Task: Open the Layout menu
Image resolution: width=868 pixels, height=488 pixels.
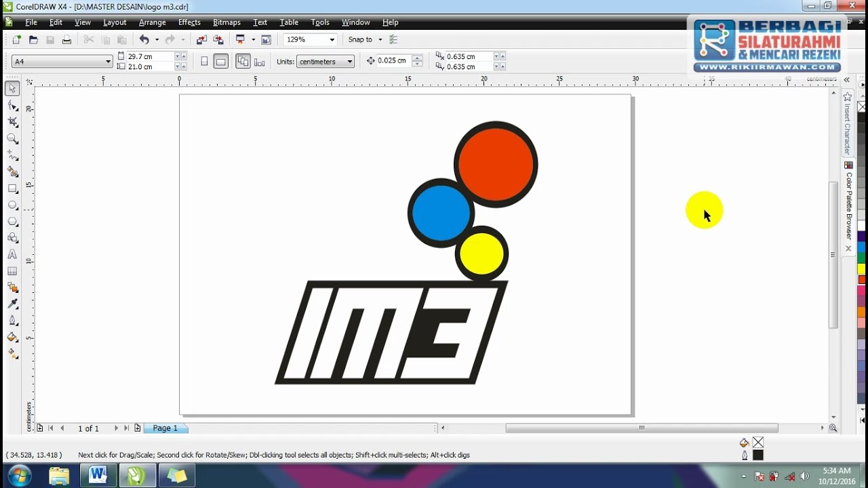Action: click(115, 22)
